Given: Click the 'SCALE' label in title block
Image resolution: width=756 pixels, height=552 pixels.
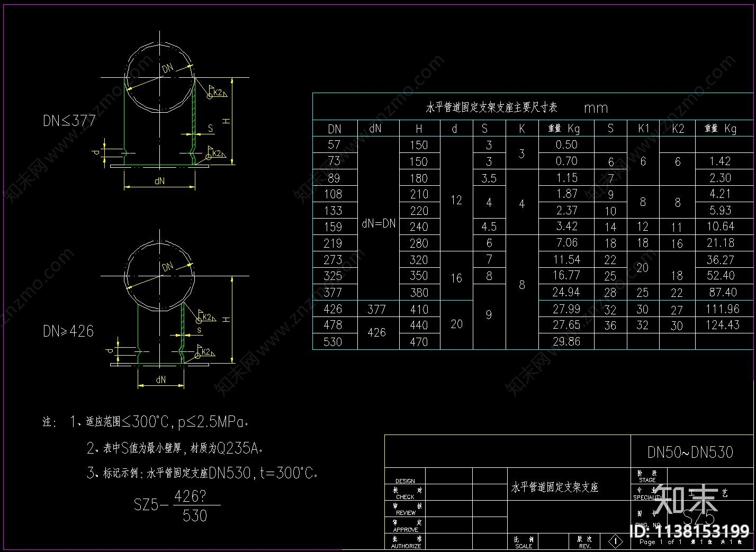Looking at the screenshot, I should (x=523, y=546).
